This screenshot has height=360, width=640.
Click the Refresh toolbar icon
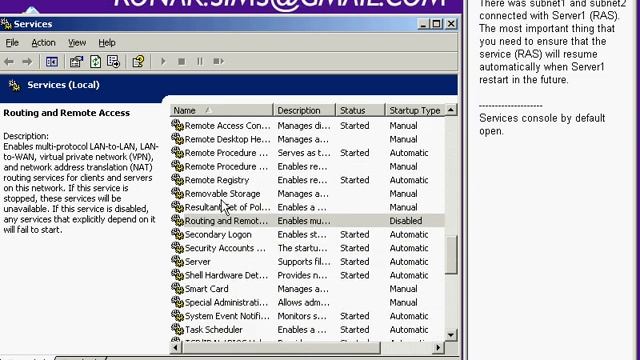96,62
